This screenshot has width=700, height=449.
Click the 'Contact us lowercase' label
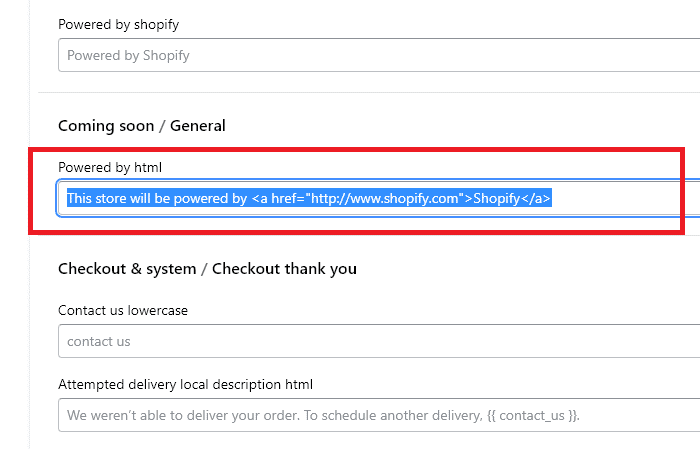(x=123, y=310)
